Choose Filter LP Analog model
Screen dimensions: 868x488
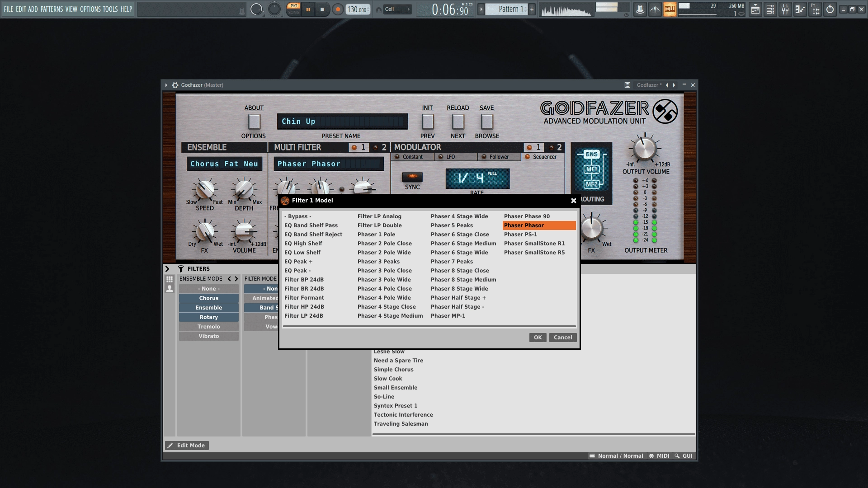click(x=392, y=216)
